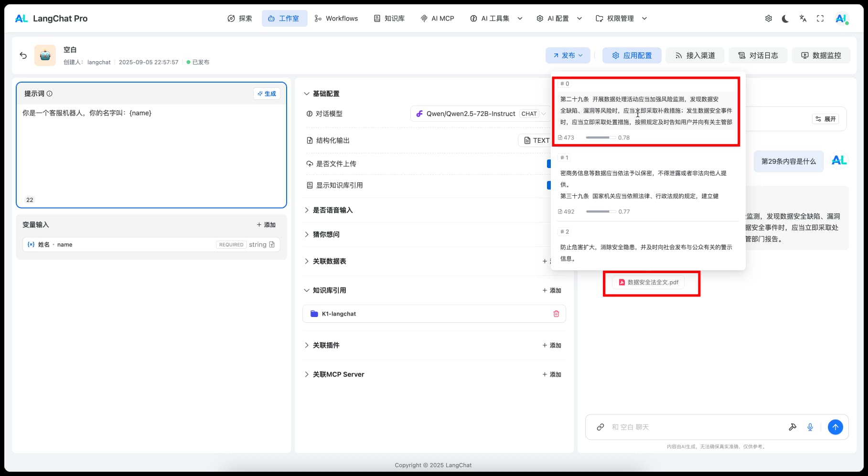Click the language translation icon
The width and height of the screenshot is (868, 476).
[803, 19]
